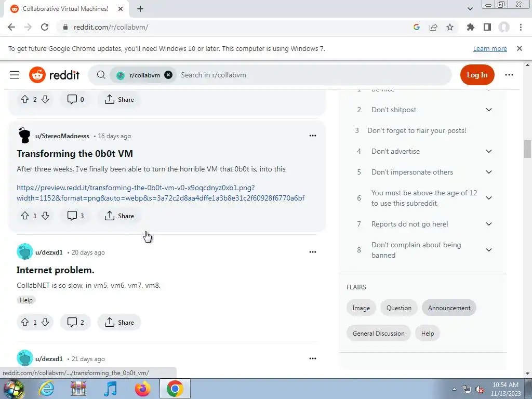Open options for the u/StereoMadnesss post
The image size is (532, 399).
tap(312, 136)
